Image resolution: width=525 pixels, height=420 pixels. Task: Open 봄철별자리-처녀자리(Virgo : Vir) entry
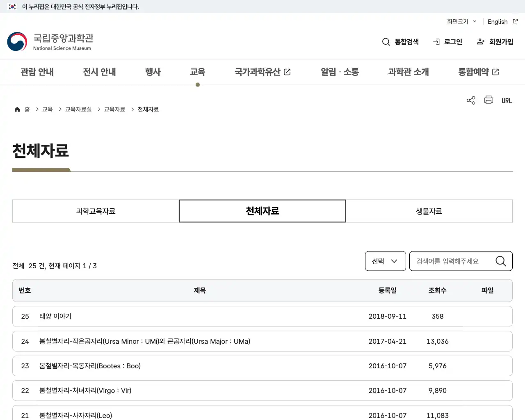85,390
